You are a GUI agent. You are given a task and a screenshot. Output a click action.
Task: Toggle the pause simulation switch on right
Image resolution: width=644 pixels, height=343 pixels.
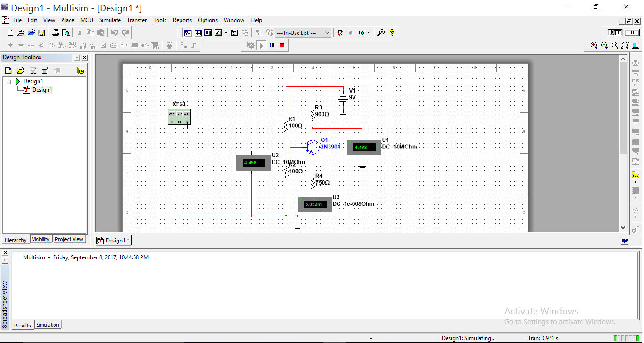[x=632, y=33]
